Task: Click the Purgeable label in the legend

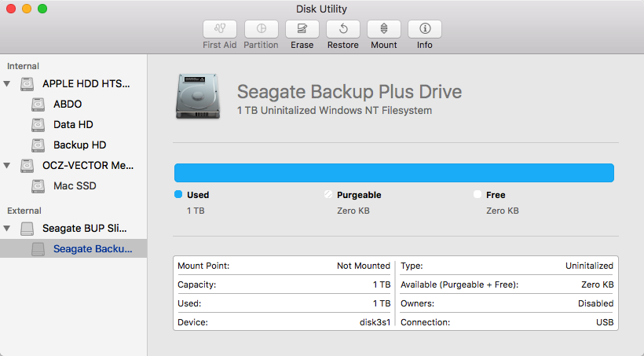Action: [x=359, y=195]
